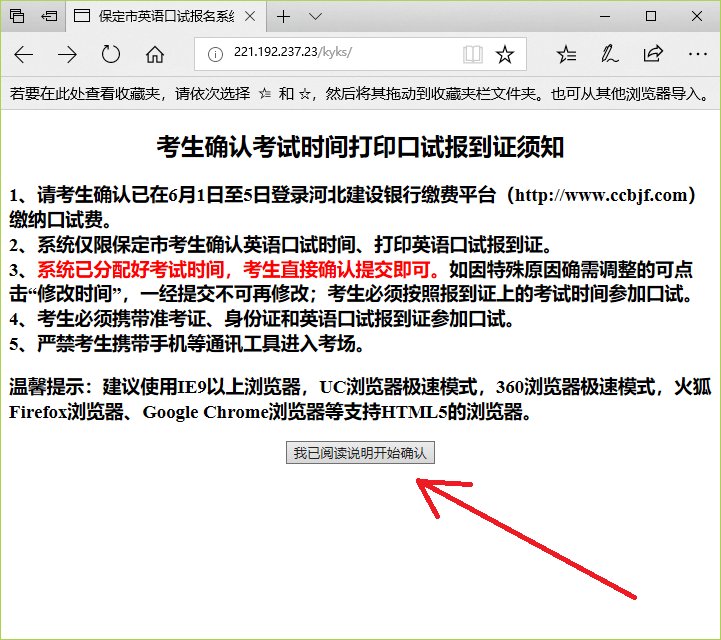Image resolution: width=721 pixels, height=640 pixels.
Task: Click the 温馨提示 browser recommendation text
Action: point(360,399)
